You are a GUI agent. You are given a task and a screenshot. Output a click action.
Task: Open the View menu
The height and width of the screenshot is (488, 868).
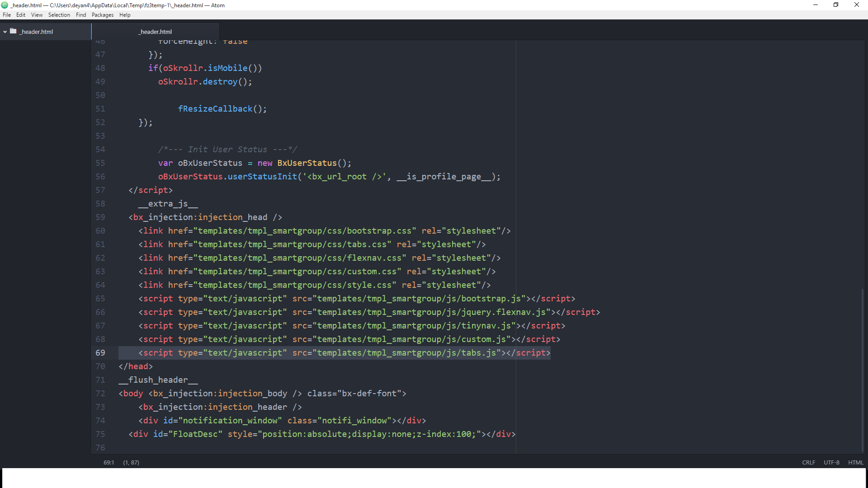[x=37, y=15]
